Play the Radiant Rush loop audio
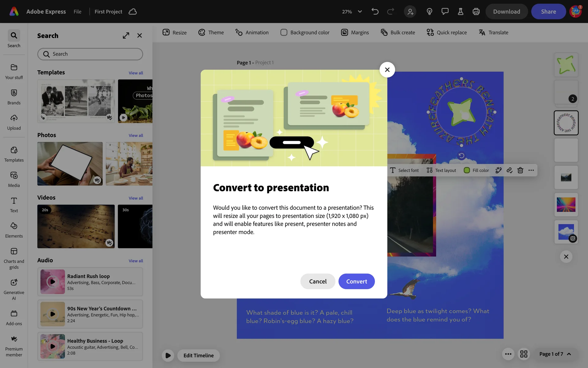The image size is (588, 368). click(x=53, y=282)
